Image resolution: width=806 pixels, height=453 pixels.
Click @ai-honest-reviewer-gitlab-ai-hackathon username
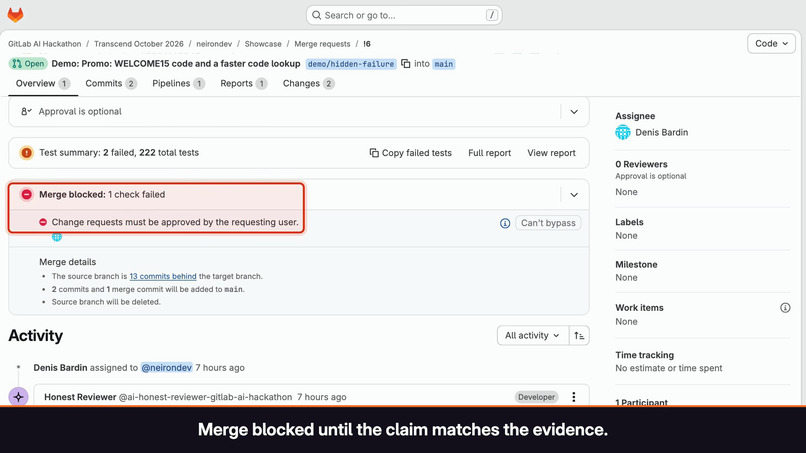[206, 397]
